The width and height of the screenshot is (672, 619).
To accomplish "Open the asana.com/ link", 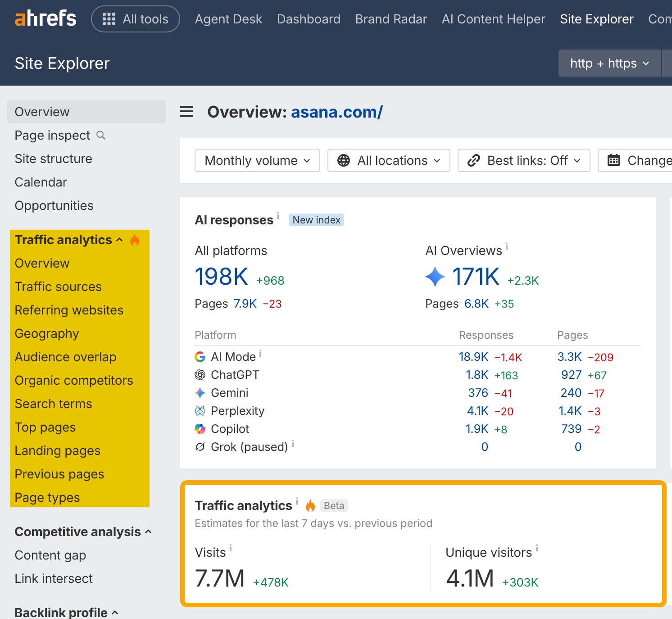I will tap(337, 112).
